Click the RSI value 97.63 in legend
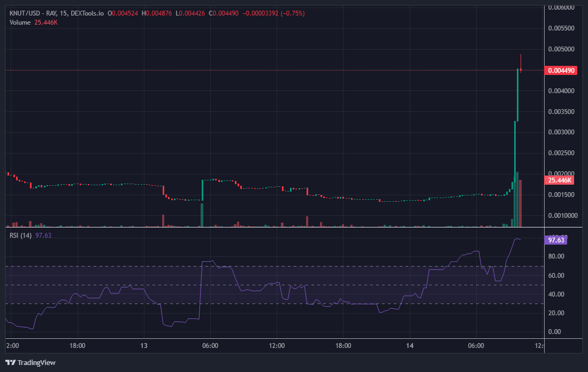 click(x=43, y=235)
